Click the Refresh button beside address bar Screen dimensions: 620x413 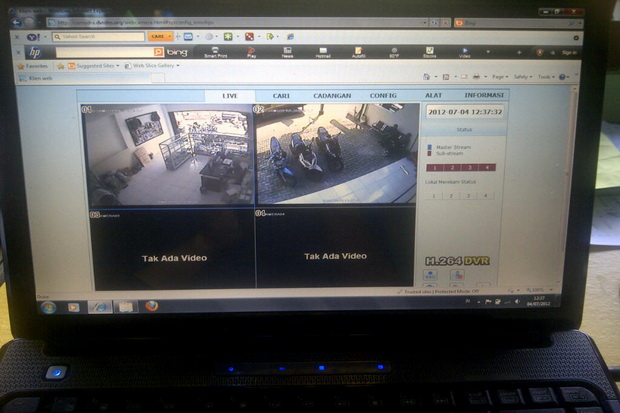[435, 23]
